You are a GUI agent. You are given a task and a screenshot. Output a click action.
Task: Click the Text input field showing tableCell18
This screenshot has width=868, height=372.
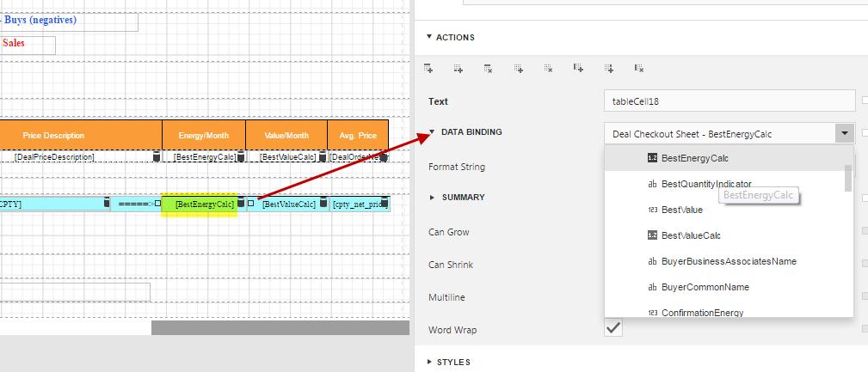(729, 101)
